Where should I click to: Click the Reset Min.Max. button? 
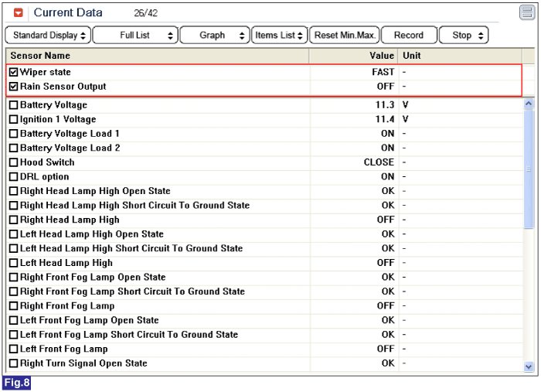[x=343, y=36]
